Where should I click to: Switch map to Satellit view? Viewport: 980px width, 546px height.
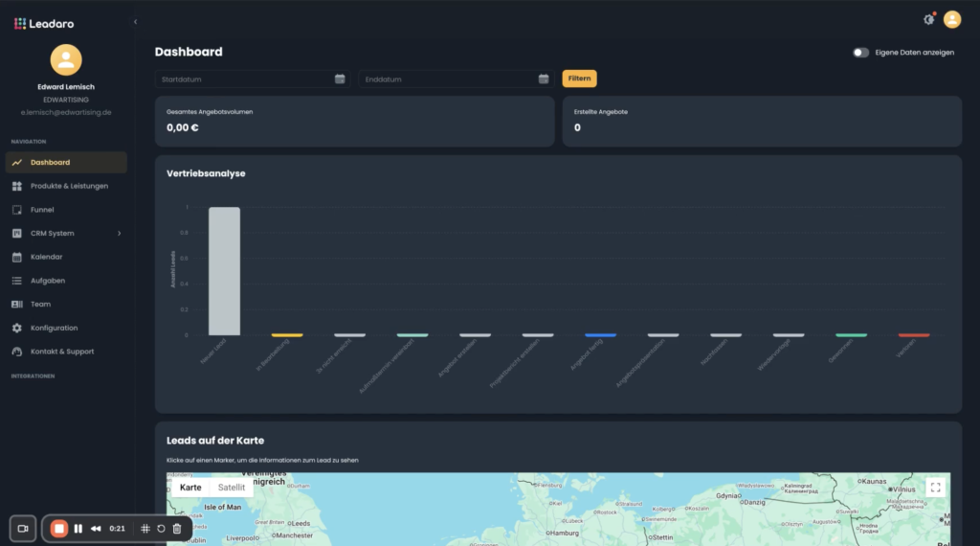click(232, 488)
